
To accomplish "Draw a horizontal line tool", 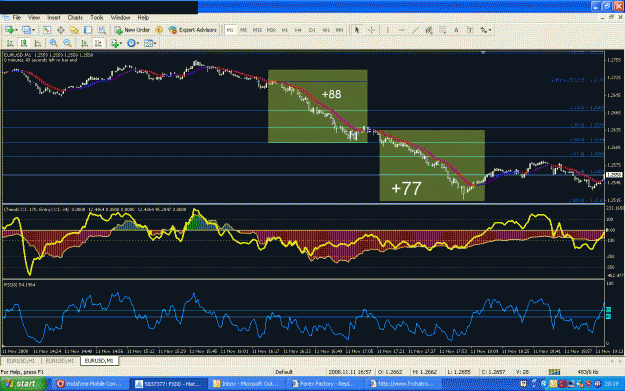I will (401, 30).
